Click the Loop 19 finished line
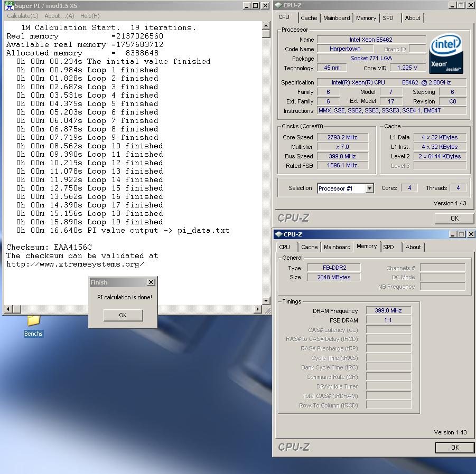The height and width of the screenshot is (474, 476). (x=90, y=222)
